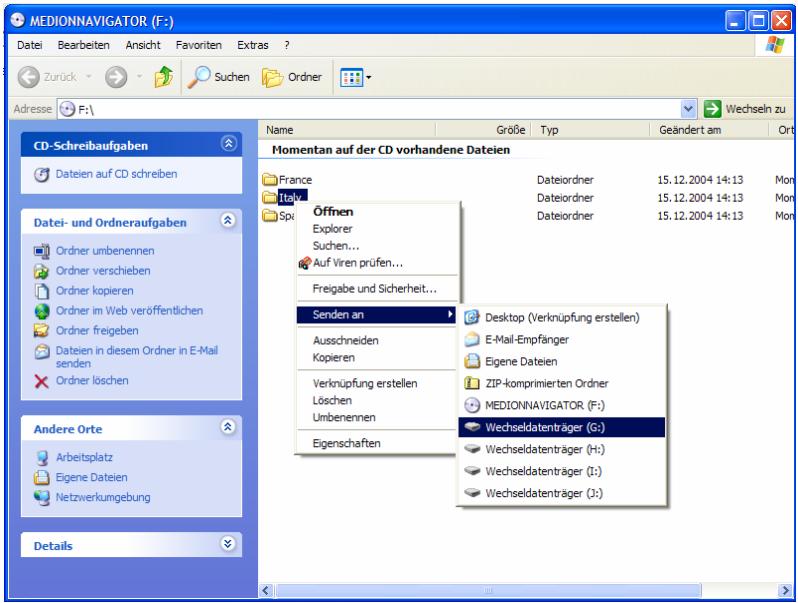Collapse the Andere Orte panel
The width and height of the screenshot is (798, 603).
click(228, 426)
